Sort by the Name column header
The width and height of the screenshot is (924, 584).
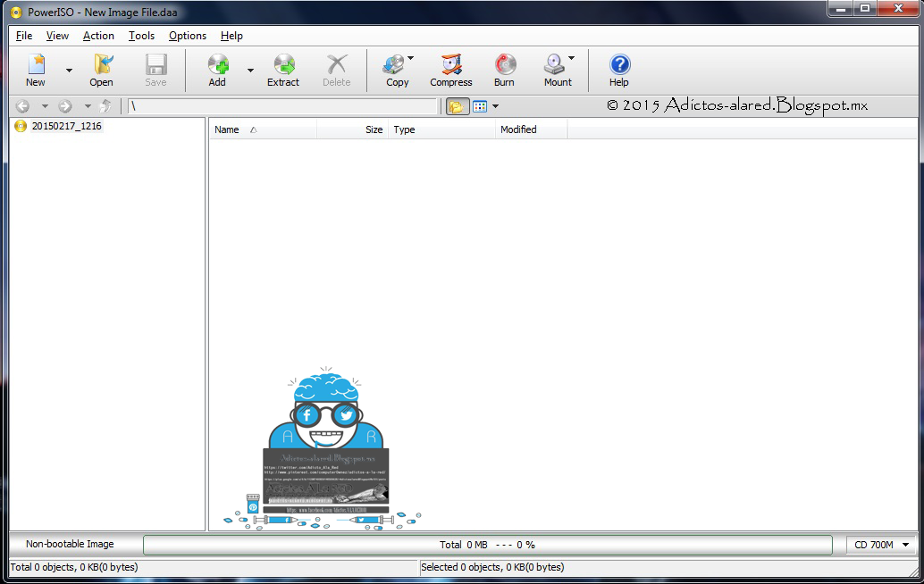[263, 129]
